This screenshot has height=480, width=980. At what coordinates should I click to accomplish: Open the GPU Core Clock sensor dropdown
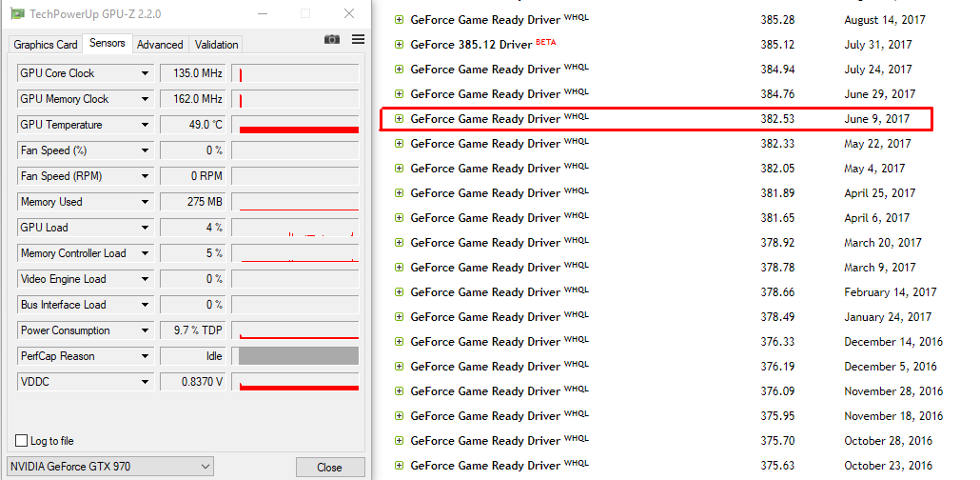click(145, 73)
